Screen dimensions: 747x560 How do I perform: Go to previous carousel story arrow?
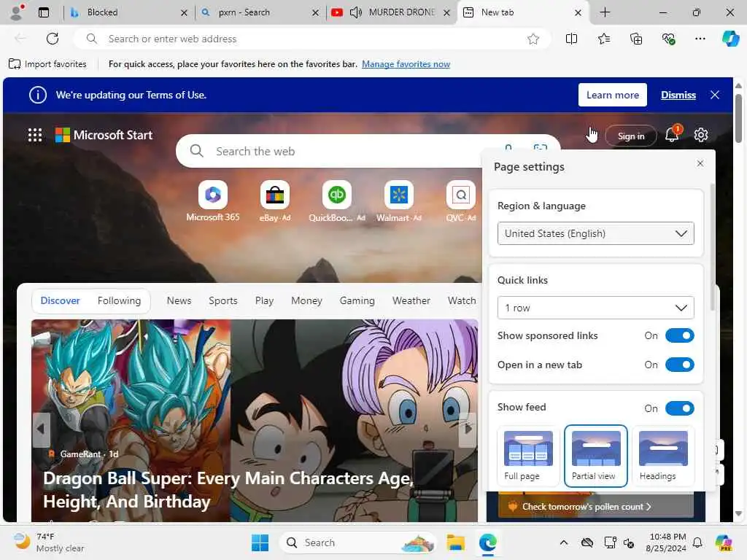coord(41,429)
